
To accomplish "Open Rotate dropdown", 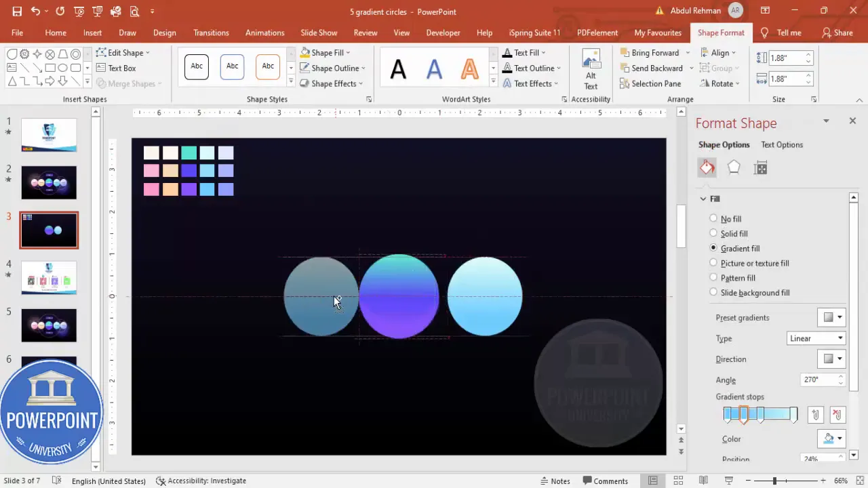I will tap(720, 83).
